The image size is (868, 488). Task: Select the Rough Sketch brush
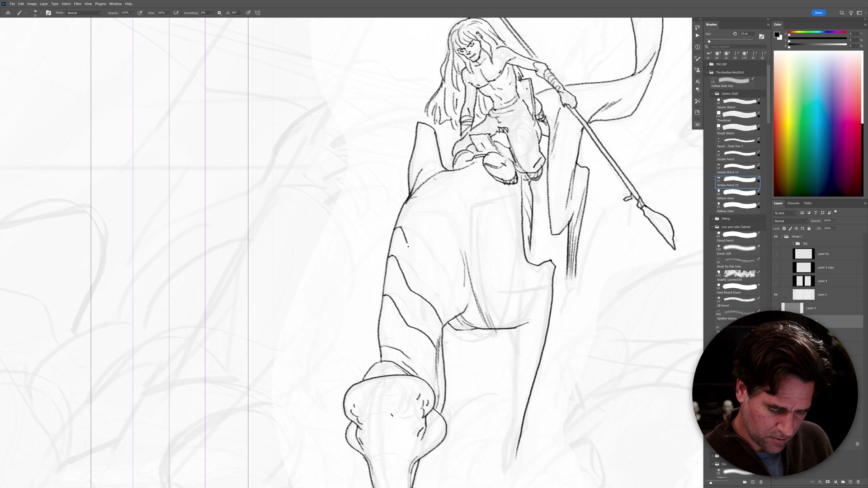click(x=738, y=129)
